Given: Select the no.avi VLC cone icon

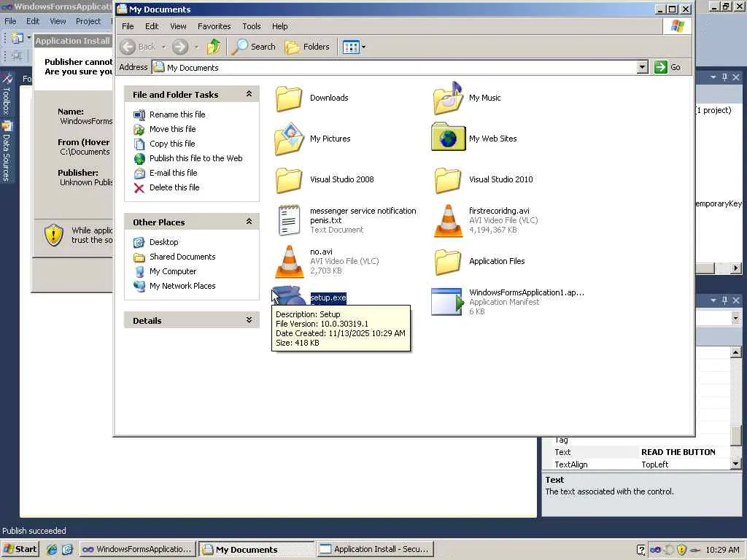Looking at the screenshot, I should [x=289, y=262].
